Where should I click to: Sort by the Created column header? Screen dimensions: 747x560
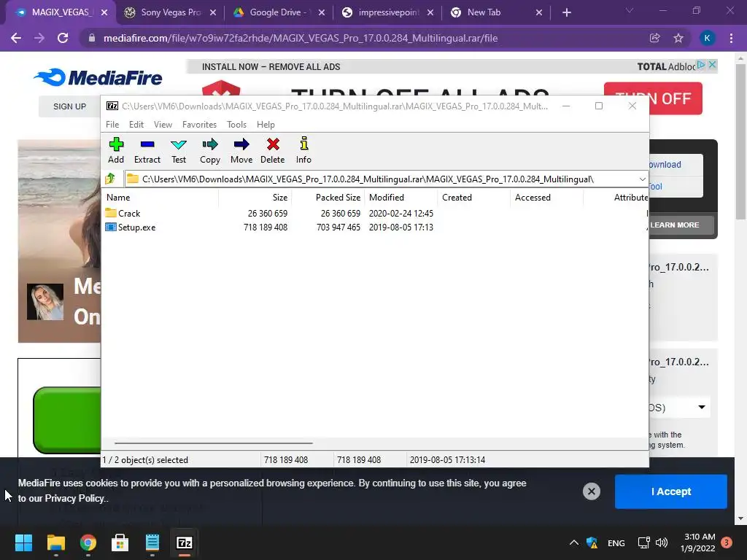474,197
